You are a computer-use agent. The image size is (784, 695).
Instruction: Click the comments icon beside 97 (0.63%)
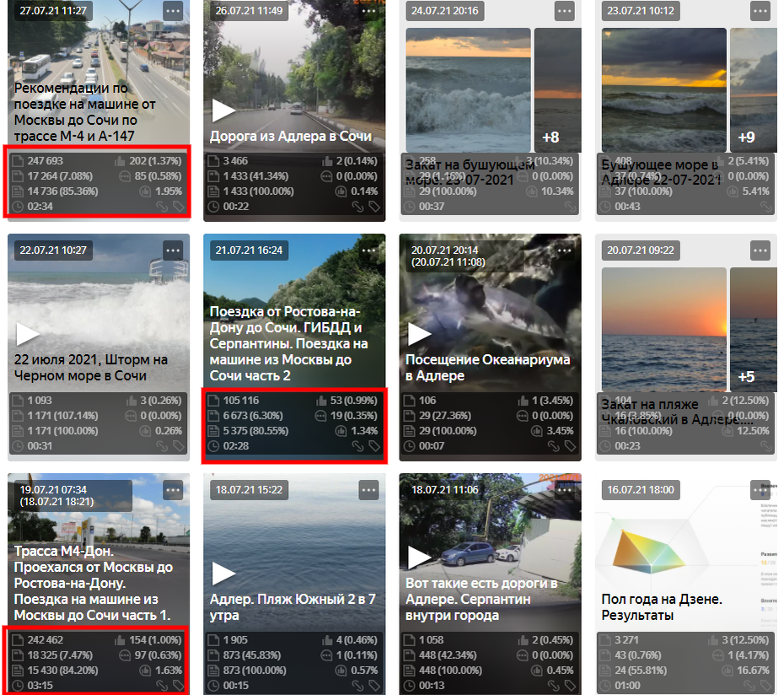point(125,655)
